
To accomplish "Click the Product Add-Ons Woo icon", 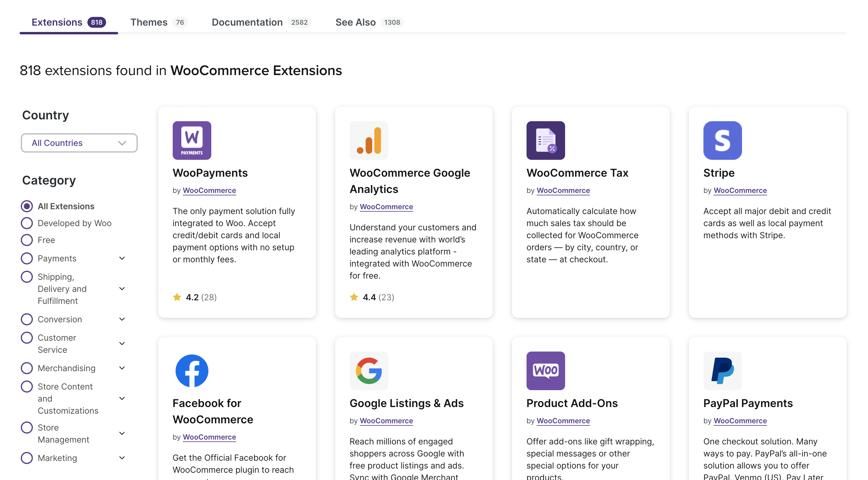I will click(546, 371).
